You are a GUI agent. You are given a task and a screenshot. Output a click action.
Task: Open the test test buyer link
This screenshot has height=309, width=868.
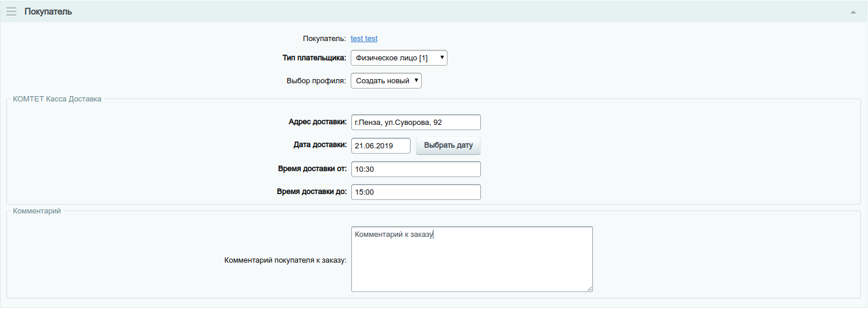364,39
